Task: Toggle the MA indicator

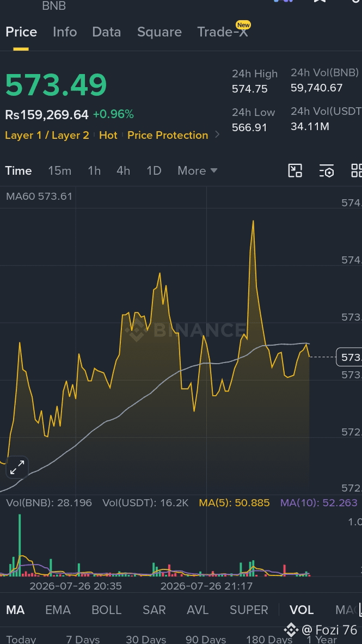Action: click(15, 610)
